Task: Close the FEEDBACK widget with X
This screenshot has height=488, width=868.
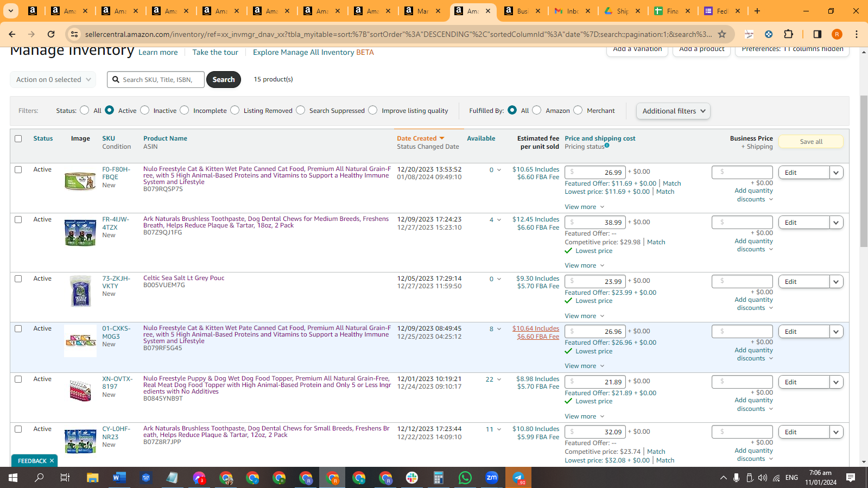Action: pyautogui.click(x=52, y=461)
